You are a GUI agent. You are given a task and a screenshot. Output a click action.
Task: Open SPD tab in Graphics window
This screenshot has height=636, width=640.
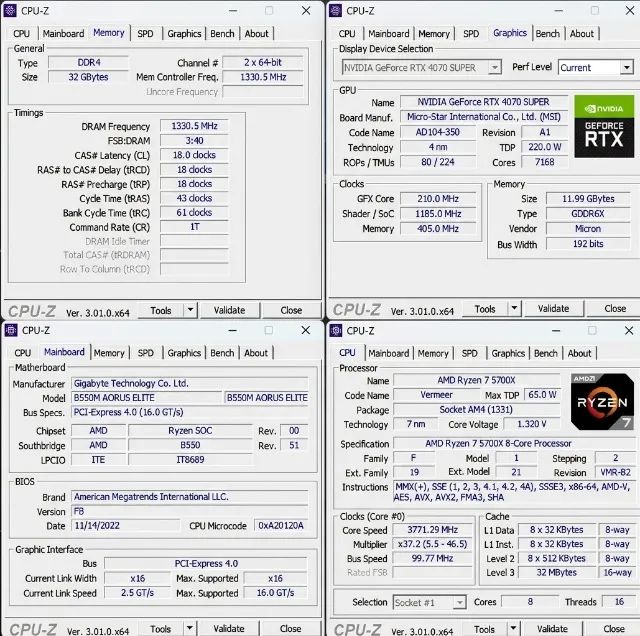click(471, 34)
